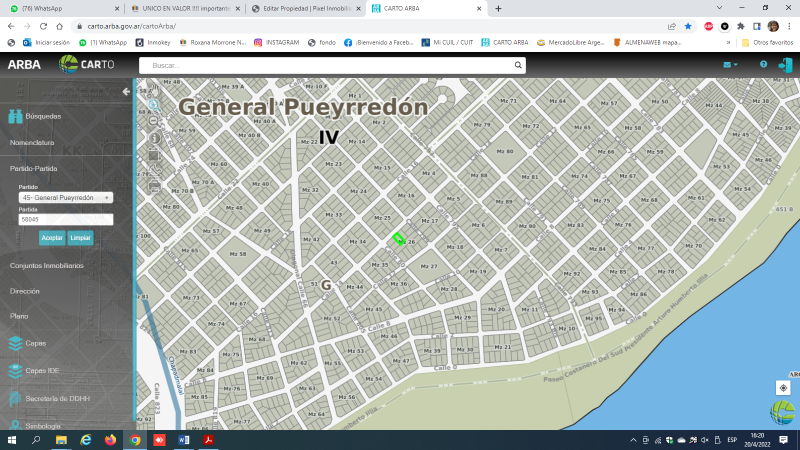Click the Búsquedas binoculars icon
Screen dimensions: 800x450
[x=15, y=116]
